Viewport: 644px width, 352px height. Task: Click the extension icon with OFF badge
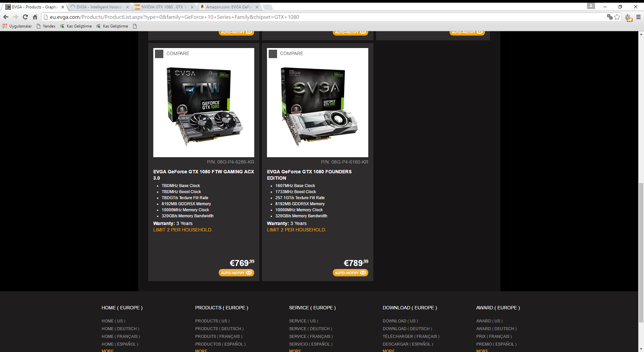point(628,17)
